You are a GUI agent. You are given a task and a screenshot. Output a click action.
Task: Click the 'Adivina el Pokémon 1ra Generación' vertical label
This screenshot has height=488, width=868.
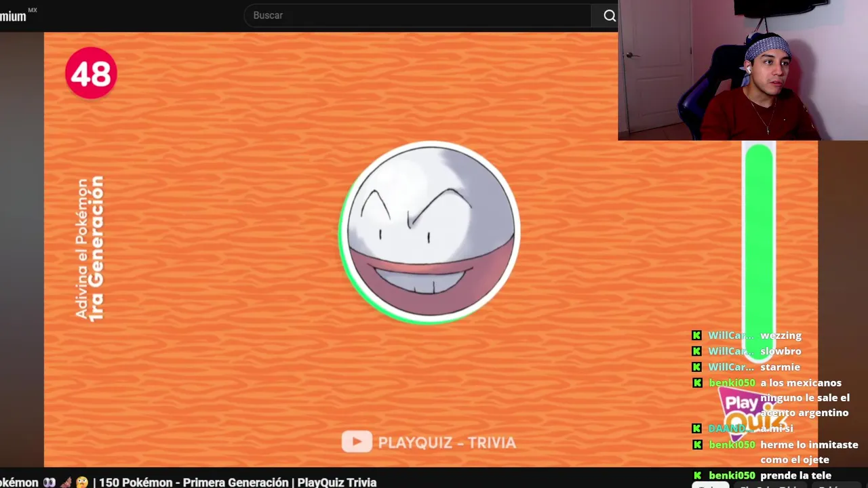pyautogui.click(x=90, y=248)
